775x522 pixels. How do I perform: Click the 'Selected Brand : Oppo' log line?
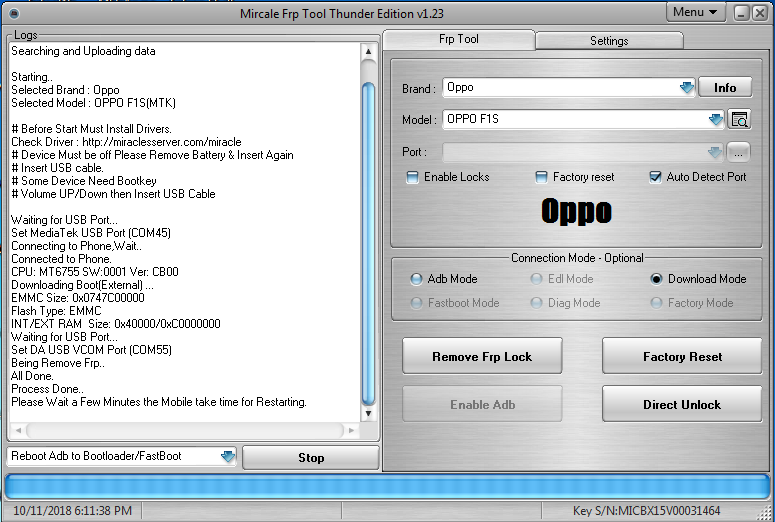click(x=65, y=90)
